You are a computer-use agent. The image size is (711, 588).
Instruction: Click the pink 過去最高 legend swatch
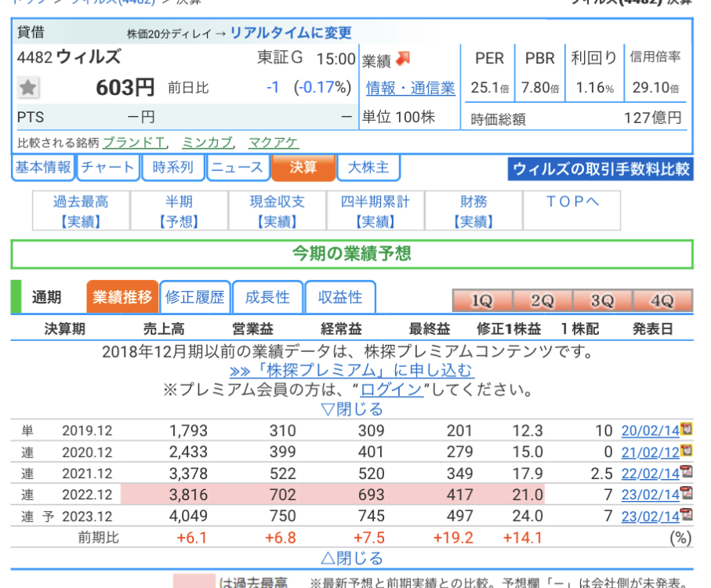[x=194, y=581]
